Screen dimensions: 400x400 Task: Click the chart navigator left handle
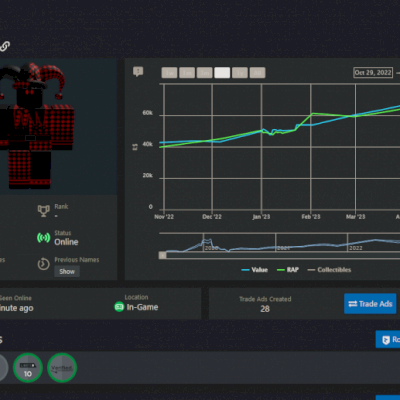(x=162, y=255)
